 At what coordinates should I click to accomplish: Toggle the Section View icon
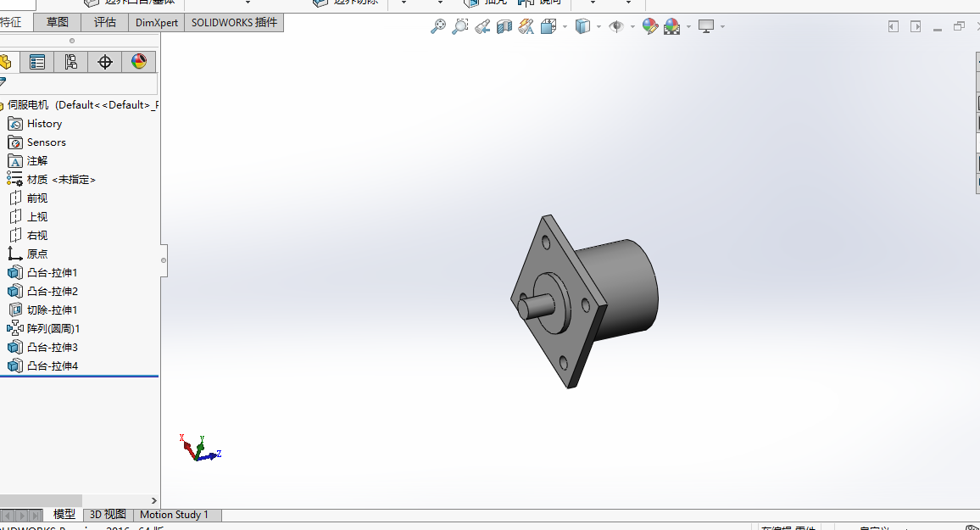[504, 26]
